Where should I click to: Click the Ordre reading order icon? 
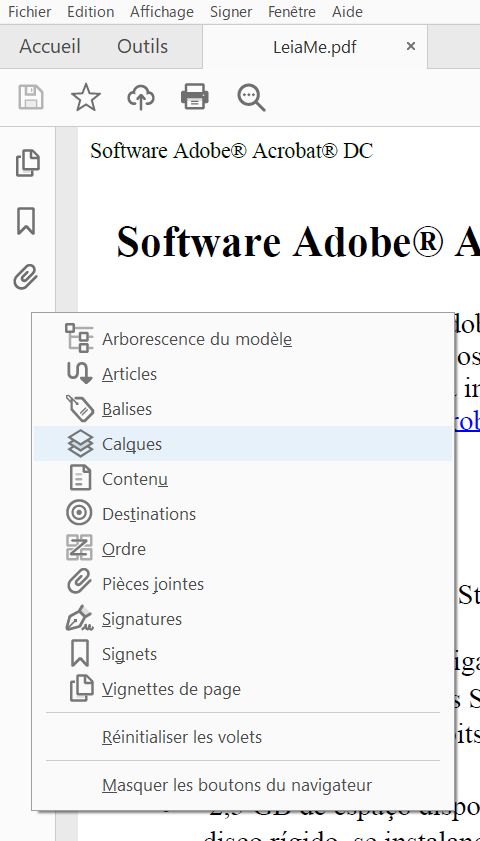coord(79,548)
